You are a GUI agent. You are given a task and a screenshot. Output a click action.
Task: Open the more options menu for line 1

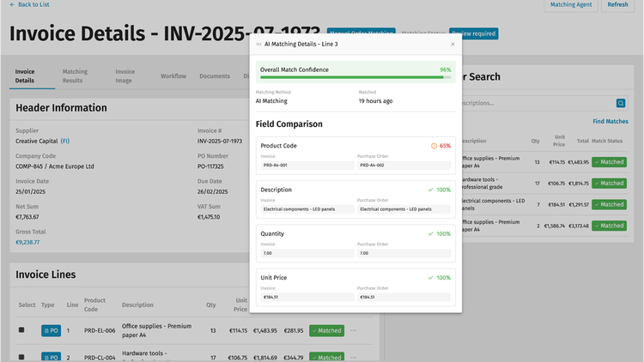(x=353, y=330)
